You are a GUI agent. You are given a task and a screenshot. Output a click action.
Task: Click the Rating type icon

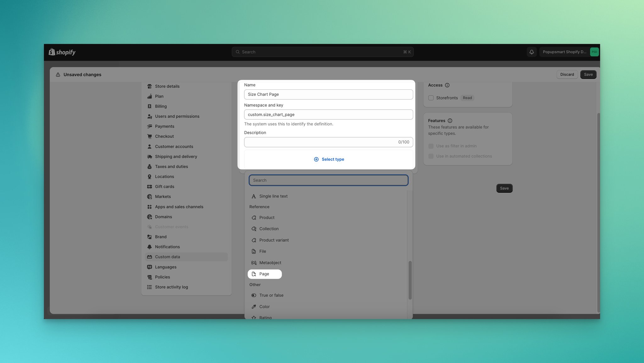tap(253, 318)
